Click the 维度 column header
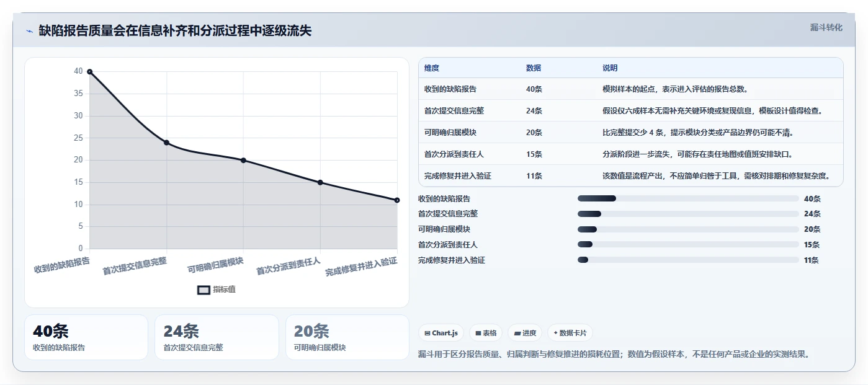Screen dimensions: 868x385 [x=432, y=68]
